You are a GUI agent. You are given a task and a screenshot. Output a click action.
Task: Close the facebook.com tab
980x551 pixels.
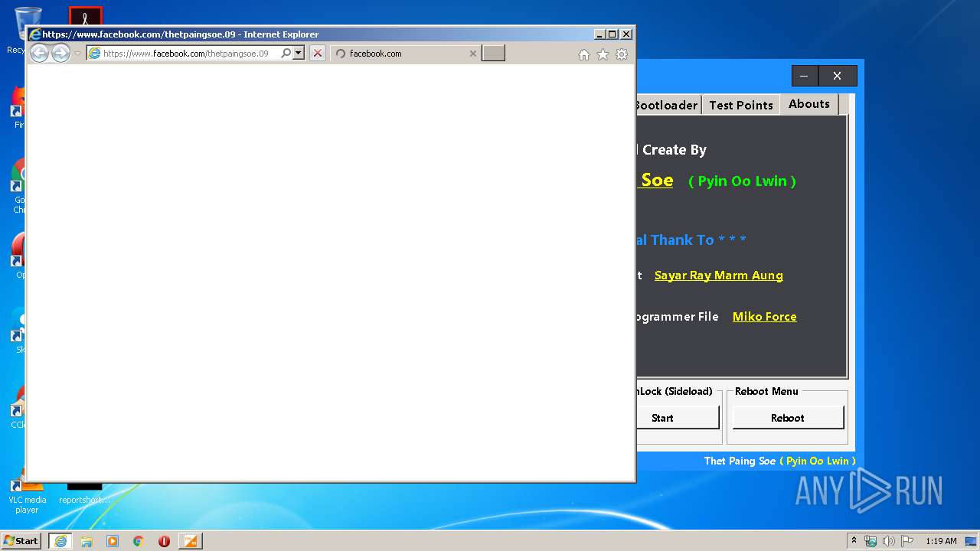click(x=472, y=54)
